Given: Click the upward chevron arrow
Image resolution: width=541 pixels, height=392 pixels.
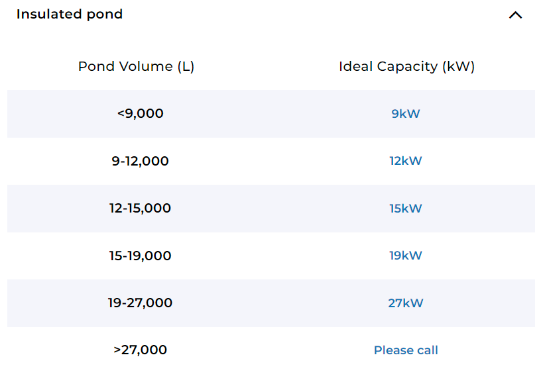Looking at the screenshot, I should (516, 15).
